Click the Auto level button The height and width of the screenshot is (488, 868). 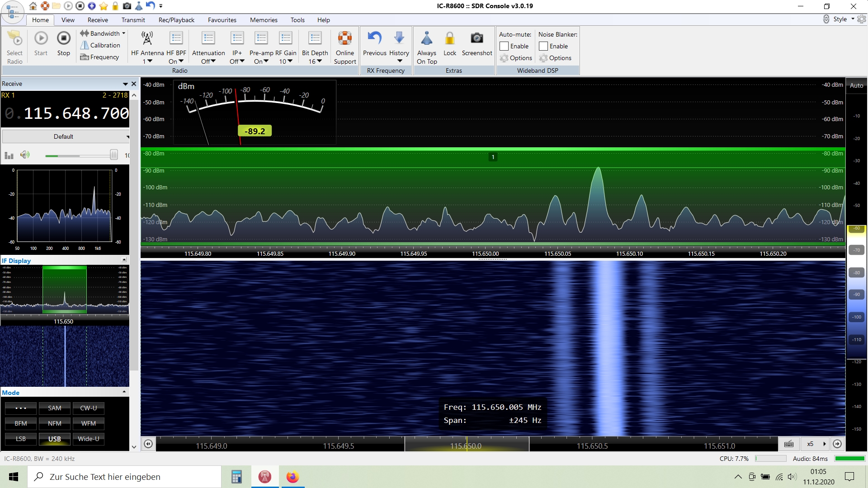[x=856, y=85]
